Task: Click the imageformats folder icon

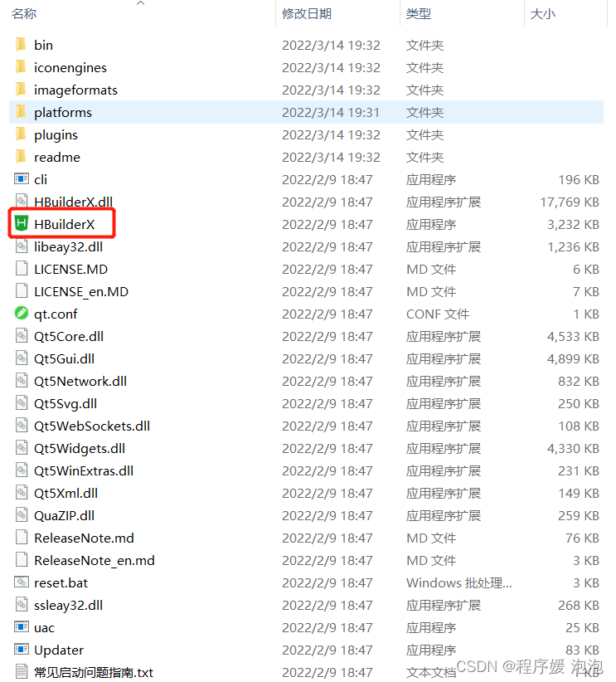Action: 21,89
